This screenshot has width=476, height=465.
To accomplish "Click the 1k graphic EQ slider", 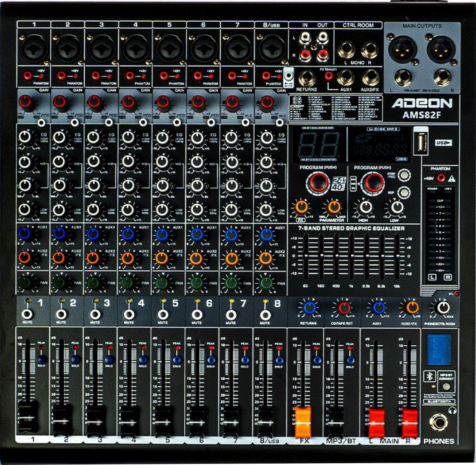I will click(x=352, y=256).
